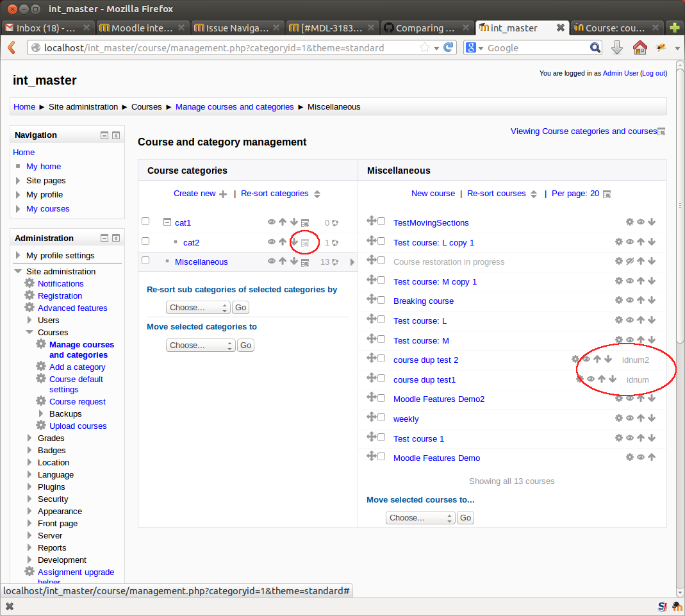Dock the Administration block

116,238
